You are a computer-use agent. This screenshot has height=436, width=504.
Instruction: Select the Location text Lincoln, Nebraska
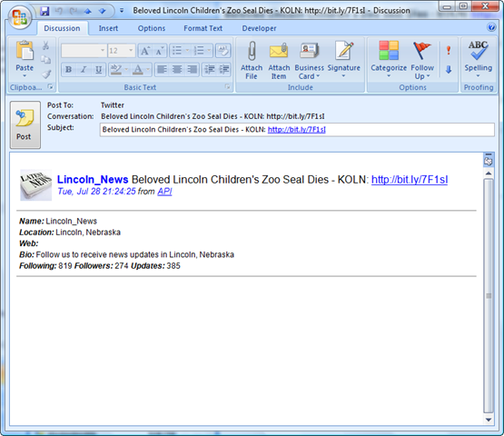[88, 233]
